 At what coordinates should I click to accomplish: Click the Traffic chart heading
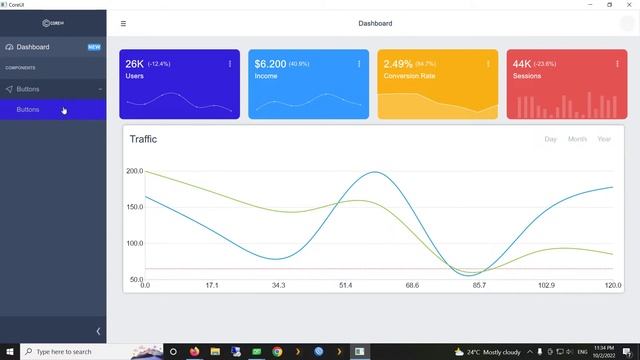(143, 139)
